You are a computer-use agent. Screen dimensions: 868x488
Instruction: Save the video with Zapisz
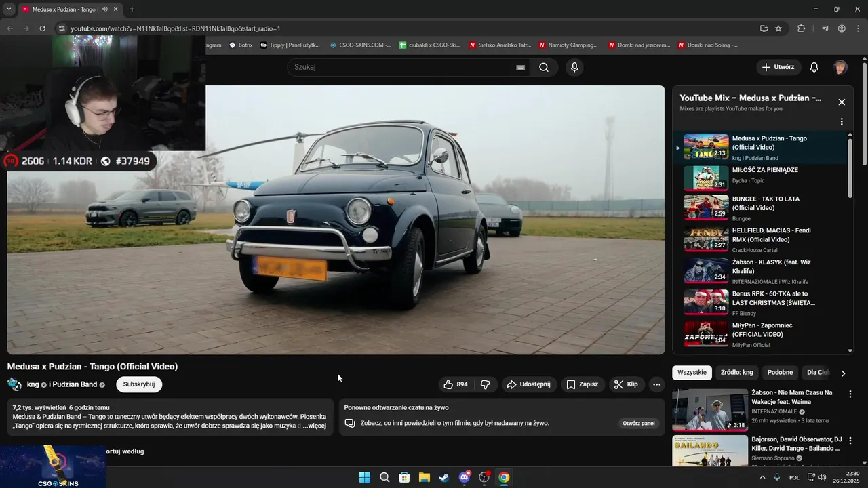(x=583, y=384)
